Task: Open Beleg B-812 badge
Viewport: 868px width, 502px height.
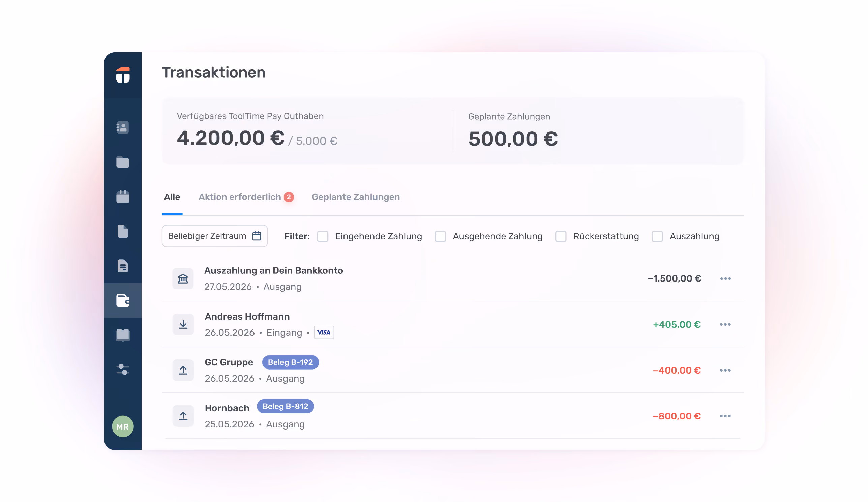Action: coord(285,406)
